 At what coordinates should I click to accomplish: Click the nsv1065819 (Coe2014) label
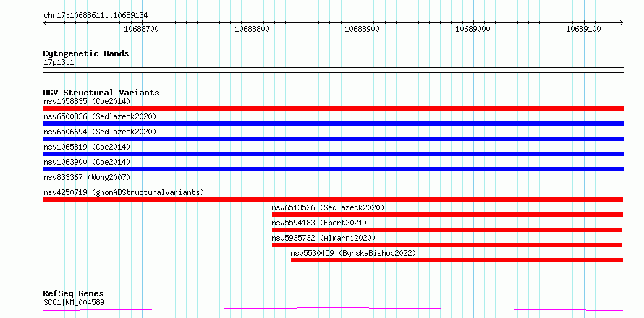87,147
